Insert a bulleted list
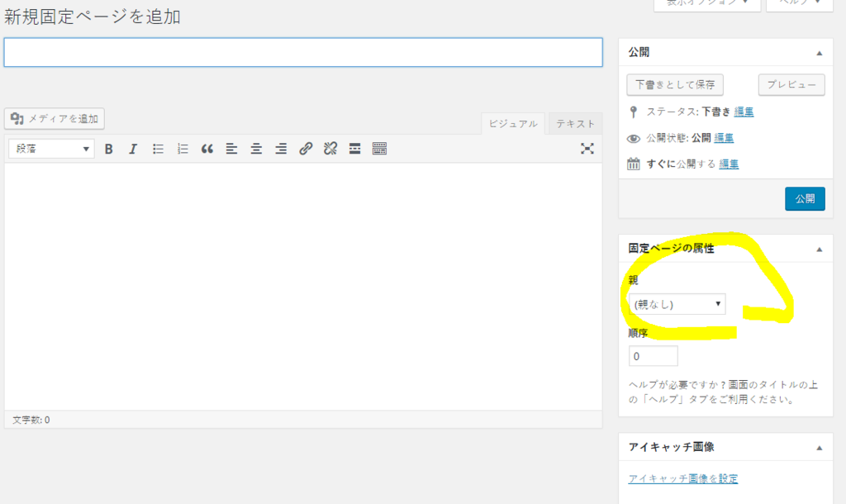Image resolution: width=846 pixels, height=504 pixels. (x=158, y=149)
